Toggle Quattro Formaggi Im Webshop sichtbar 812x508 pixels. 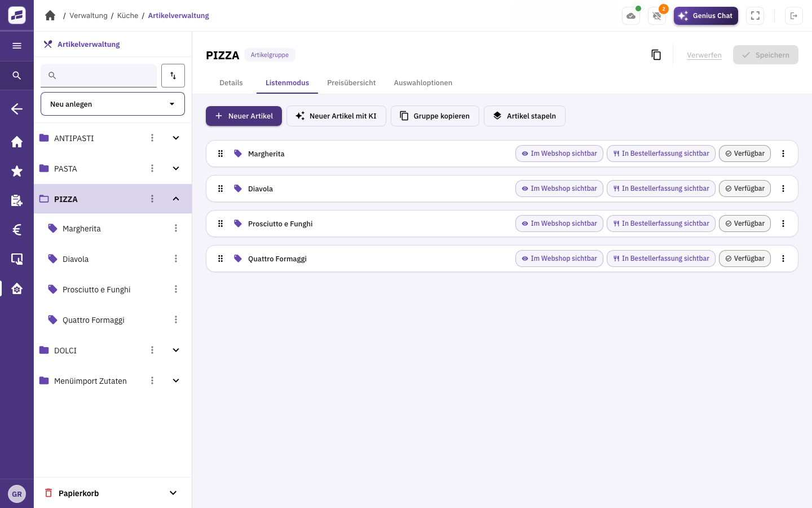[x=559, y=259]
